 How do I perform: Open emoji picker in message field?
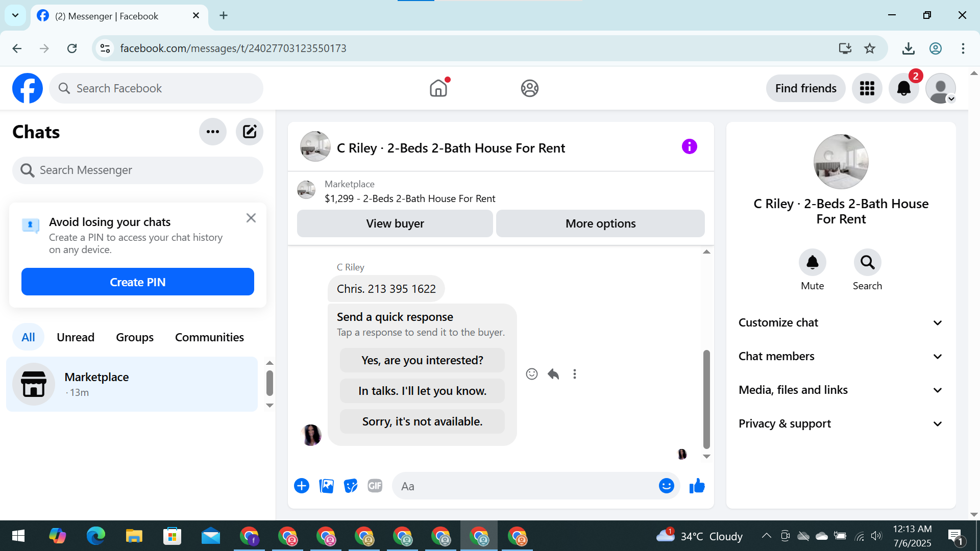pos(666,486)
